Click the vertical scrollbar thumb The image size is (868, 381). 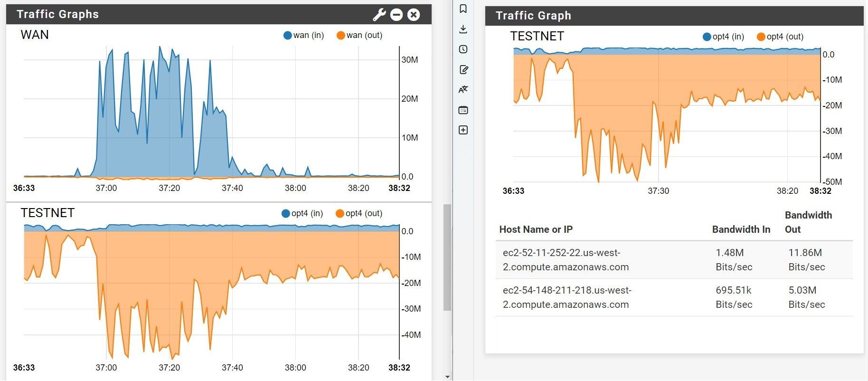[447, 257]
